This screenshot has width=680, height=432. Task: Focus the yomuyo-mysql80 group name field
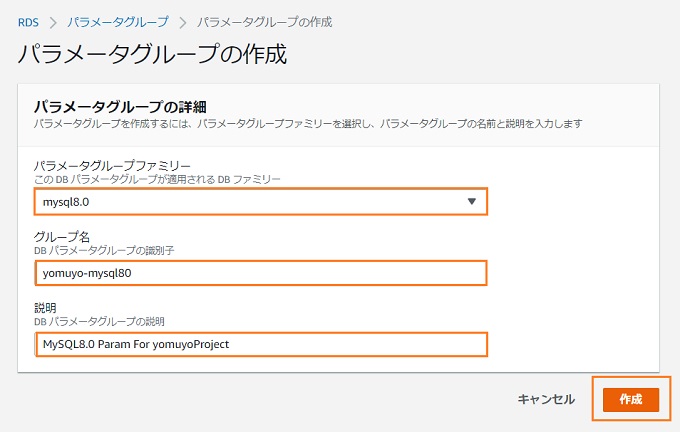point(261,273)
